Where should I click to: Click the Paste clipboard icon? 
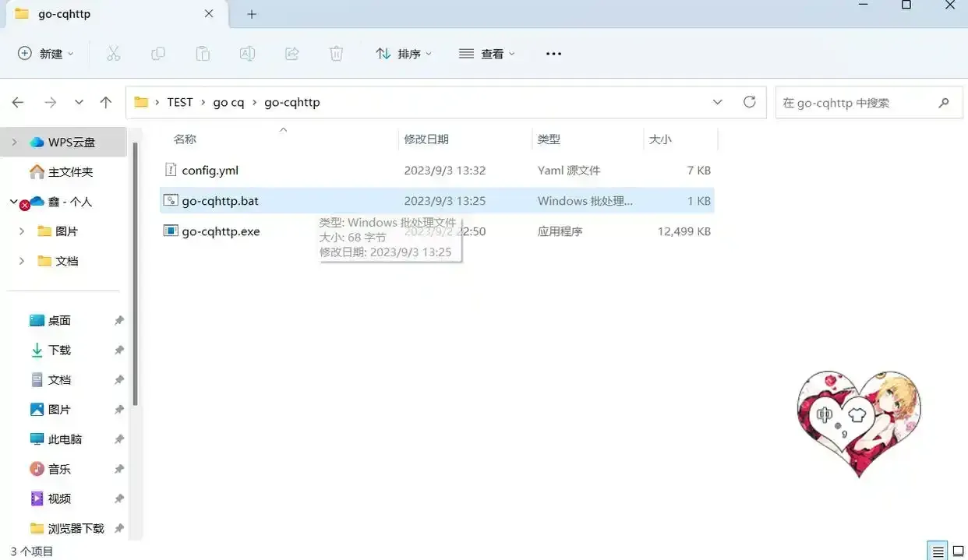(x=203, y=54)
